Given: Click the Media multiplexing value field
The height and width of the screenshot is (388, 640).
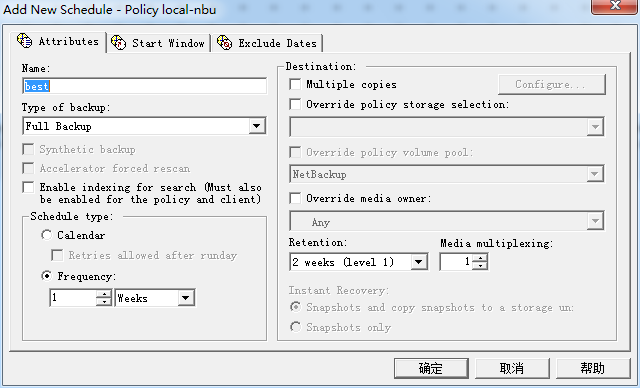Looking at the screenshot, I should point(456,262).
